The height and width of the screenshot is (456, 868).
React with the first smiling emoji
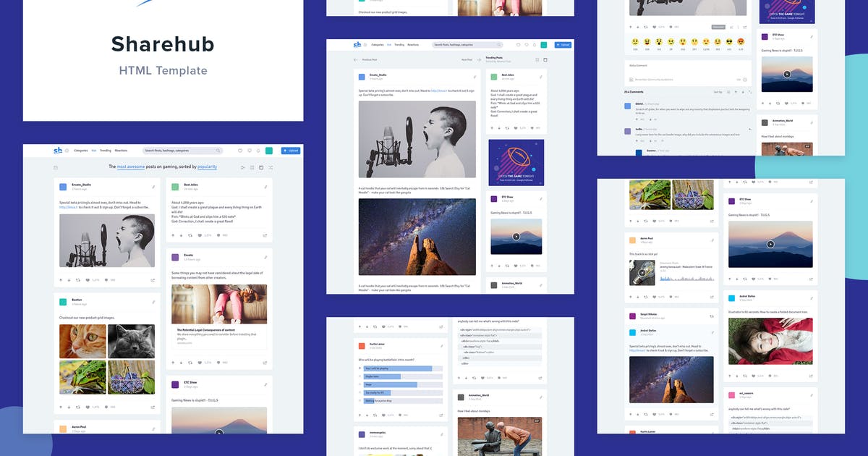click(x=636, y=42)
